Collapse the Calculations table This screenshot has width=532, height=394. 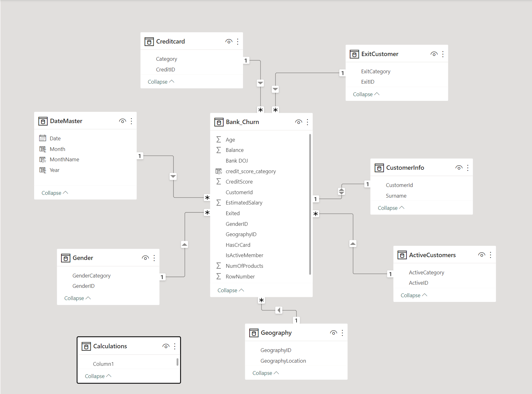pyautogui.click(x=98, y=376)
